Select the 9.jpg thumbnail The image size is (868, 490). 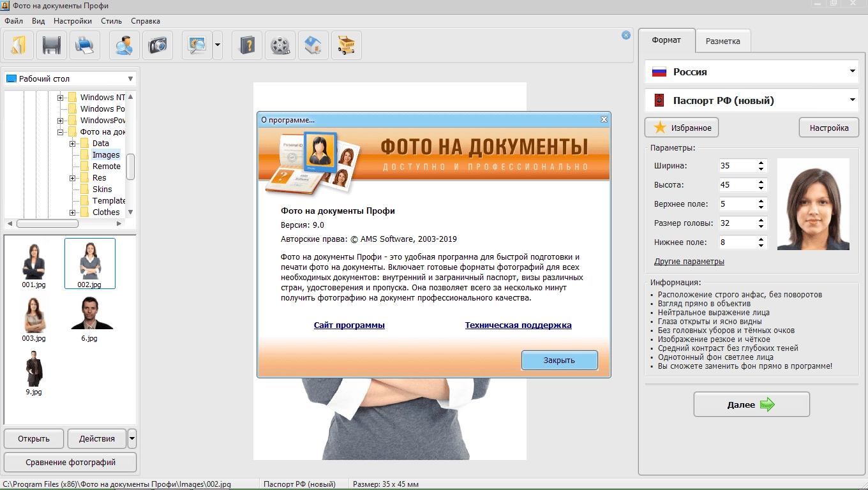coord(34,373)
